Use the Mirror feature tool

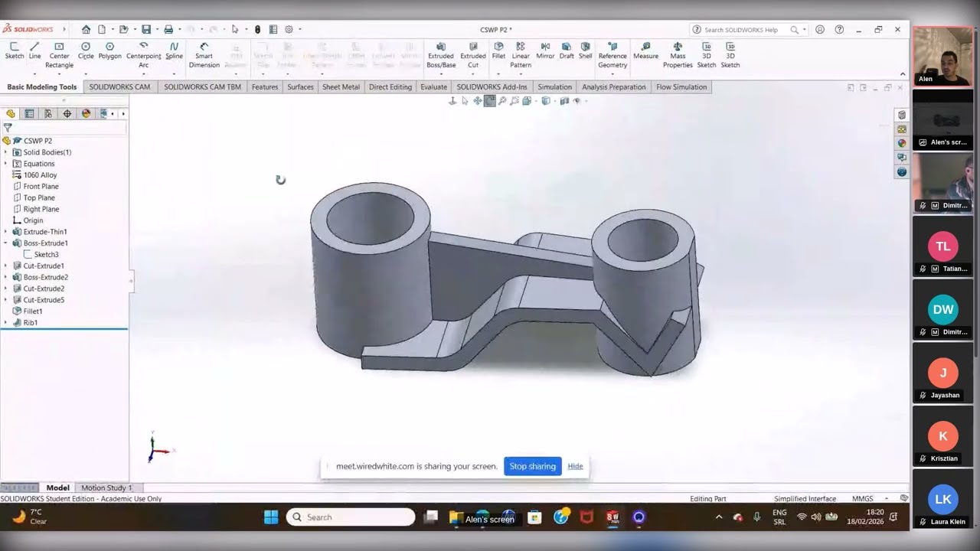pyautogui.click(x=545, y=51)
